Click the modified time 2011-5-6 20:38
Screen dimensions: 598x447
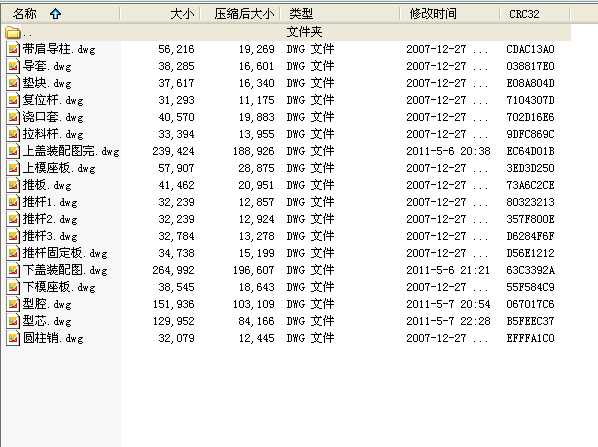point(448,151)
